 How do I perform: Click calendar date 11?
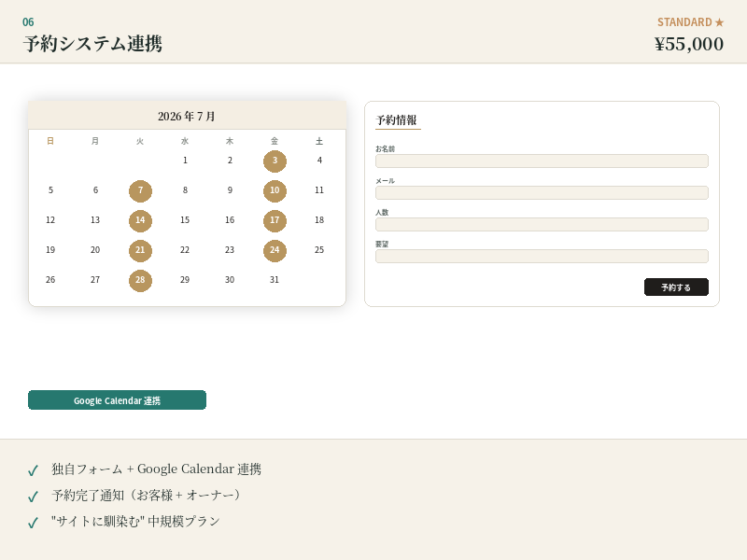pos(319,190)
